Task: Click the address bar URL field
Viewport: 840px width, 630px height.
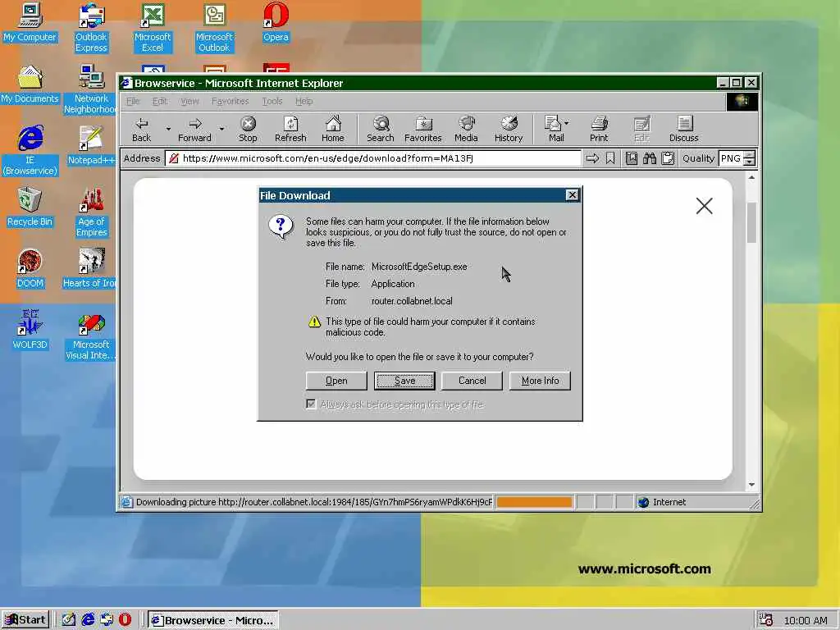Action: 373,158
